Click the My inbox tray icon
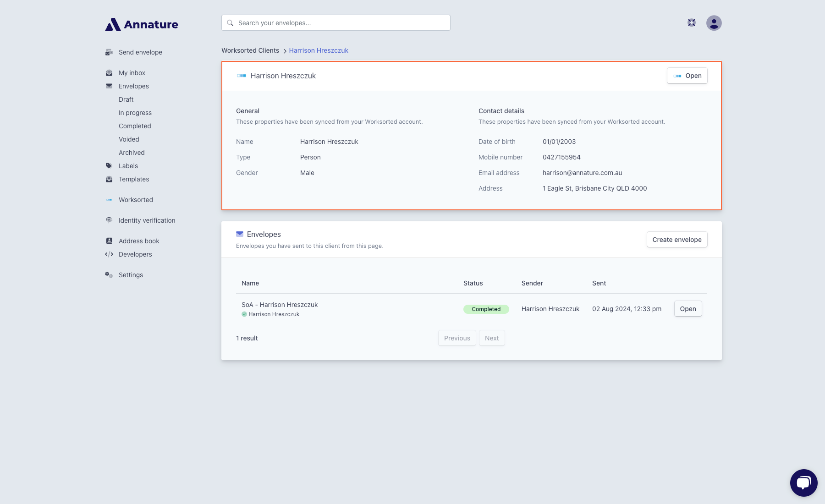Image resolution: width=825 pixels, height=504 pixels. tap(109, 73)
